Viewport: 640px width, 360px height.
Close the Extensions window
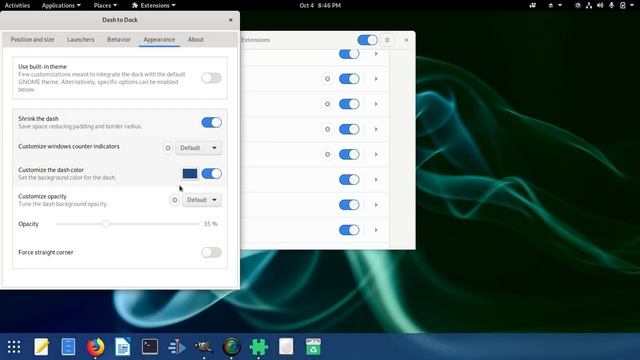[x=406, y=40]
